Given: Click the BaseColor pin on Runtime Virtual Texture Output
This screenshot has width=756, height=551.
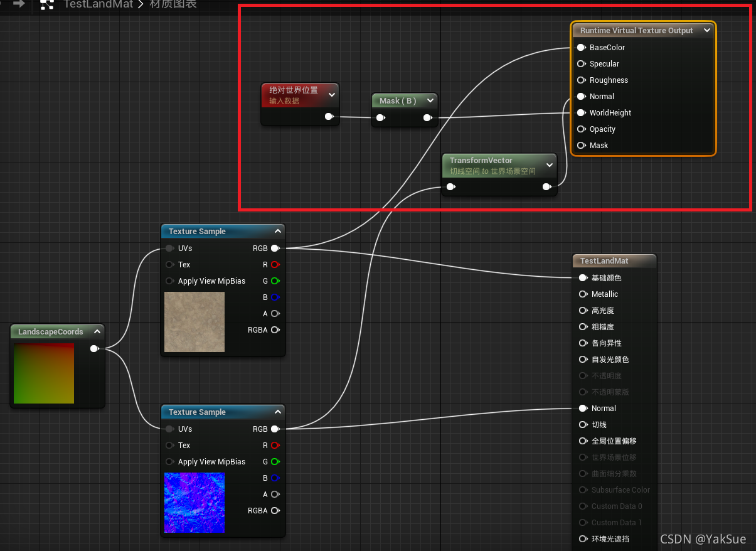Looking at the screenshot, I should click(x=582, y=47).
